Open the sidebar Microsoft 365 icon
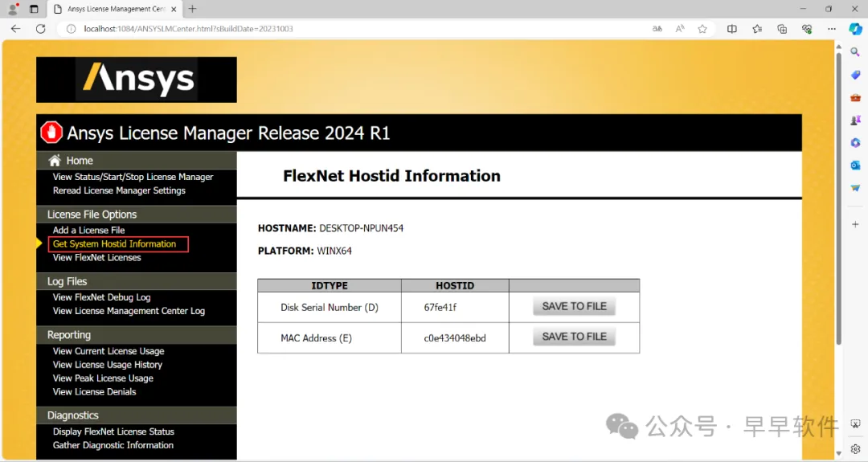The height and width of the screenshot is (462, 868). tap(855, 143)
